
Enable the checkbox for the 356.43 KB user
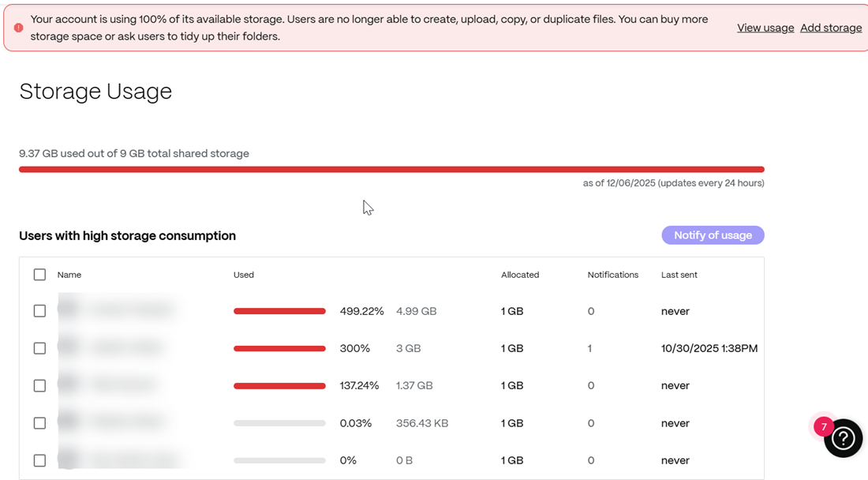click(39, 423)
